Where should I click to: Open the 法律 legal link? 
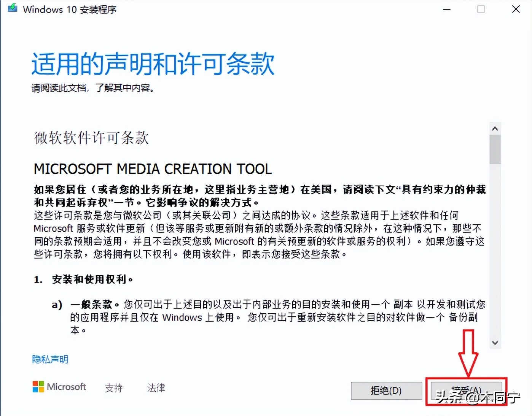(x=156, y=388)
